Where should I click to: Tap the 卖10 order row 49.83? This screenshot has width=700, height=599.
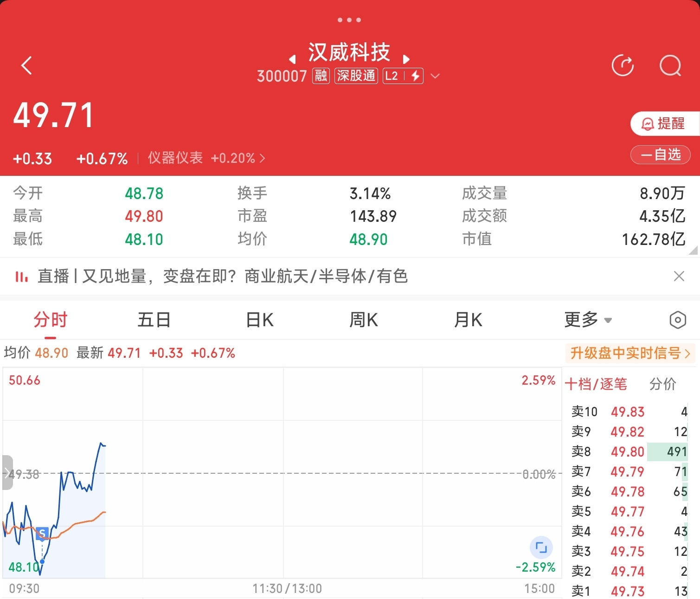pos(629,412)
